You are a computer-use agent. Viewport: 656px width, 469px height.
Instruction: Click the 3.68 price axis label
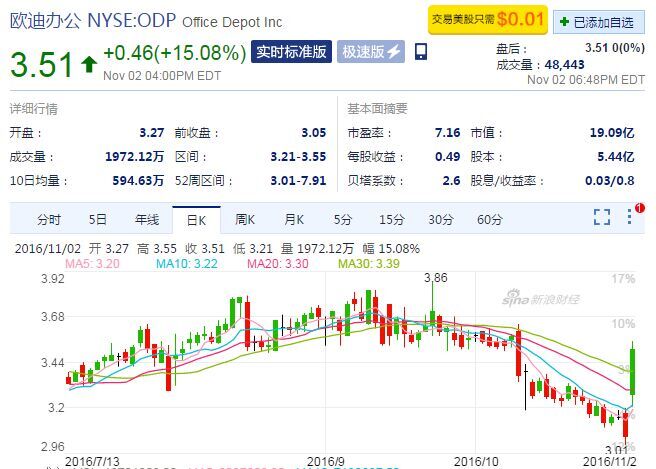53,317
